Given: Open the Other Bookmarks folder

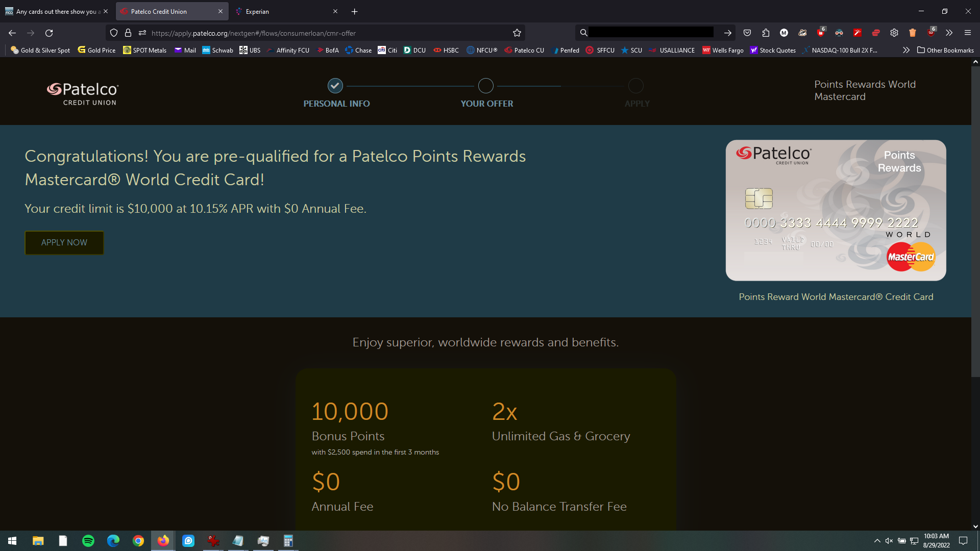Looking at the screenshot, I should click(x=945, y=50).
